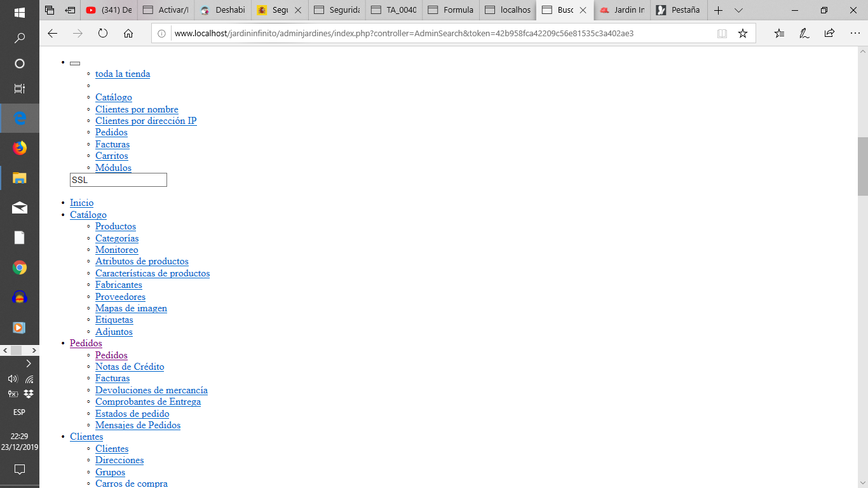Screen dimensions: 868x488
Task: Click set these tabs aside icon
Action: (70, 10)
